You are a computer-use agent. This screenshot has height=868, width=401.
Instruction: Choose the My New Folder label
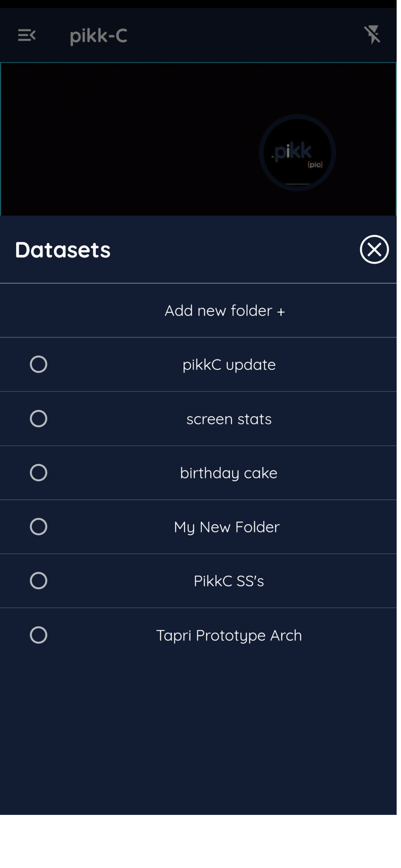(x=229, y=533)
